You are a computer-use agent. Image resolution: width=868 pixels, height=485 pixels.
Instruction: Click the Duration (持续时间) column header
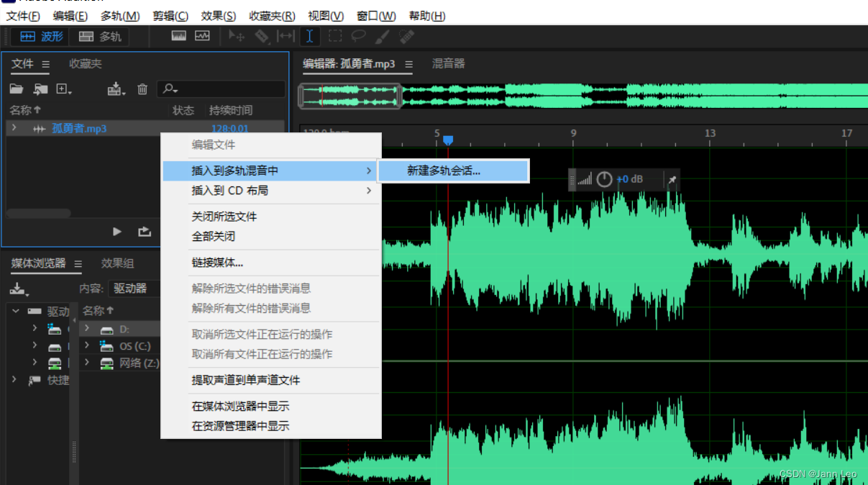pos(231,110)
